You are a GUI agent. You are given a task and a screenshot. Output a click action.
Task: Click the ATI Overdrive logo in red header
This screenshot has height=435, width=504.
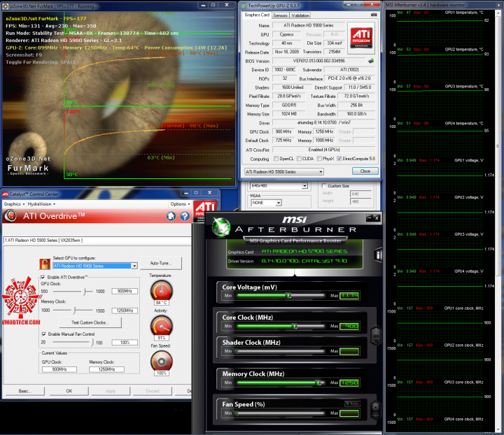[10, 215]
